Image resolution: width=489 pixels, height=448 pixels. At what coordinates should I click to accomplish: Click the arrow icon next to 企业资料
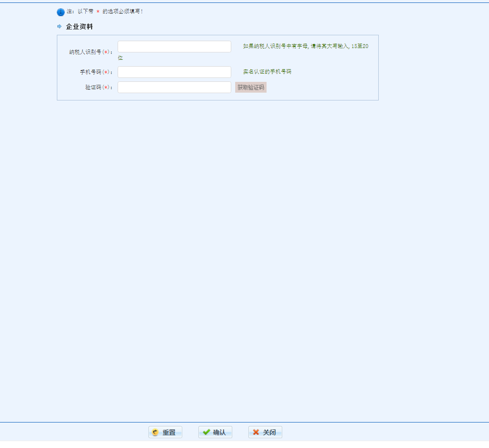pyautogui.click(x=60, y=26)
